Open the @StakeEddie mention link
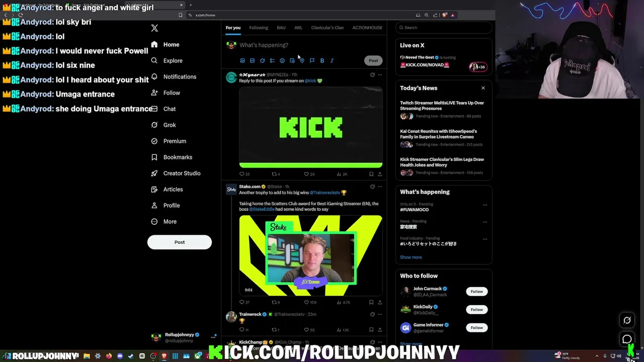Viewport: 644px width, 362px height. pyautogui.click(x=262, y=209)
